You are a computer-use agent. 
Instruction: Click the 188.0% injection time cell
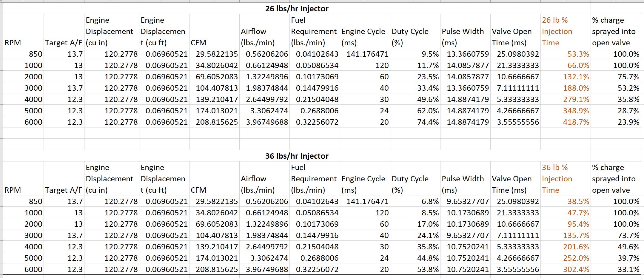point(576,88)
